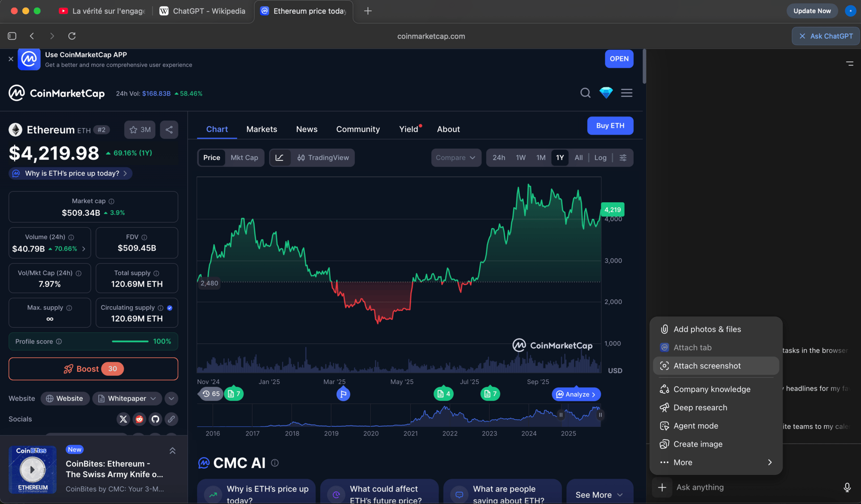Switch to the Markets tab
Viewport: 861px width, 504px height.
point(261,129)
